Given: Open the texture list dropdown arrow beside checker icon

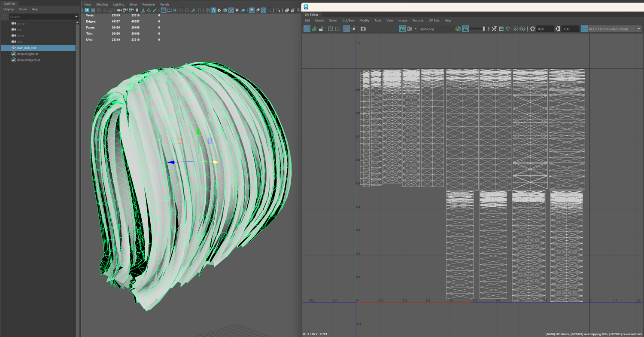Looking at the screenshot, I should 415,29.
